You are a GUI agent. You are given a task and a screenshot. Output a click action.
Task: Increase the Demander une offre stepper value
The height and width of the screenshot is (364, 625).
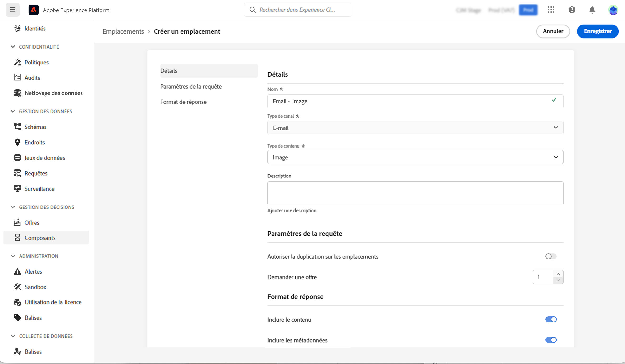pos(558,274)
